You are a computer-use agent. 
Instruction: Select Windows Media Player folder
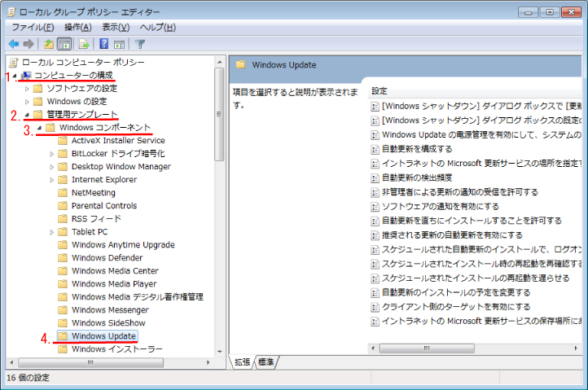click(x=114, y=284)
